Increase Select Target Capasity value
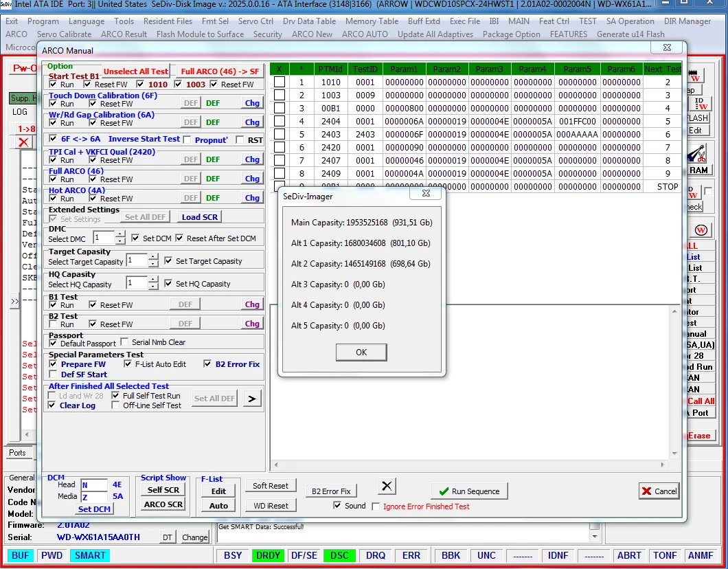Screen dimensions: 728x569 click(153, 257)
